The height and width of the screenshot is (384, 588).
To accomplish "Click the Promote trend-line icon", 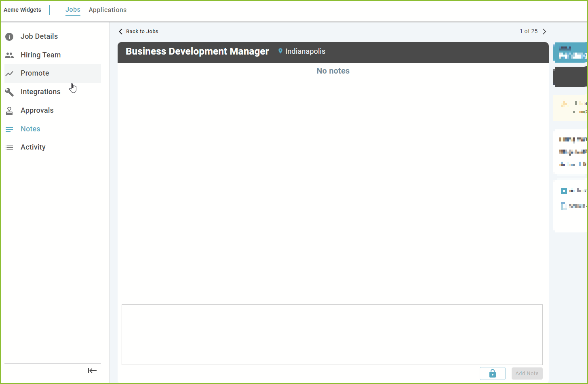I will 9,74.
